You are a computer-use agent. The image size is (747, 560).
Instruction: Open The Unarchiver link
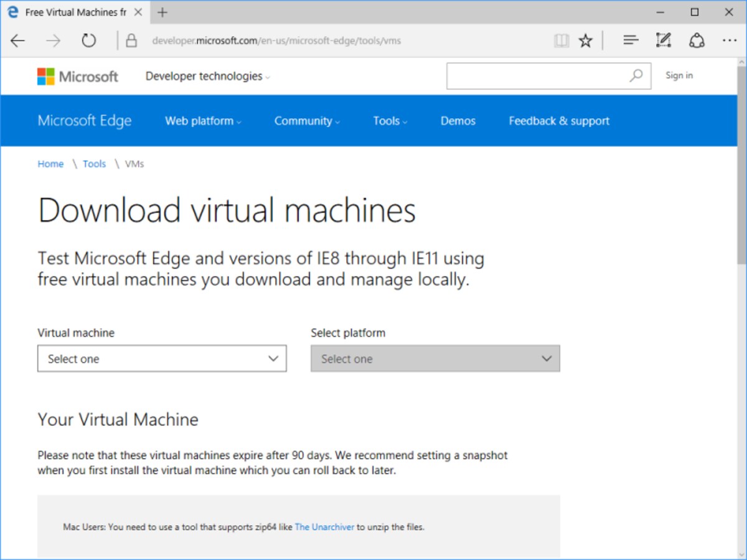[324, 527]
